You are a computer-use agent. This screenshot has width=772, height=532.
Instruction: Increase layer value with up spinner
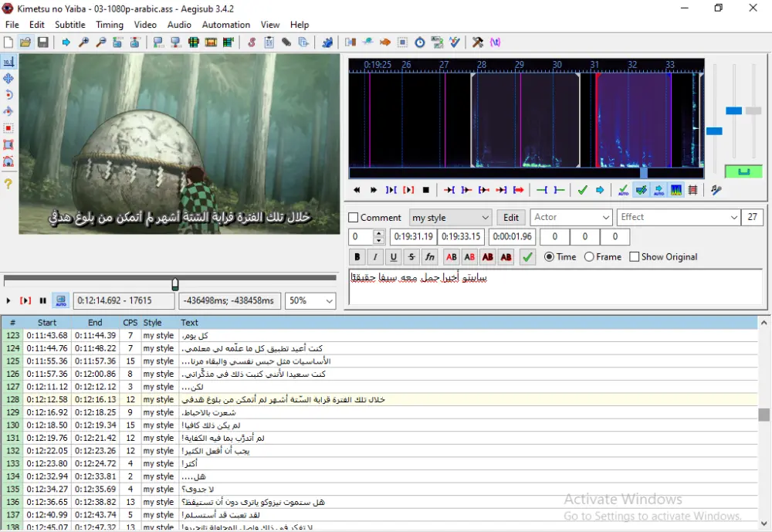pos(378,233)
